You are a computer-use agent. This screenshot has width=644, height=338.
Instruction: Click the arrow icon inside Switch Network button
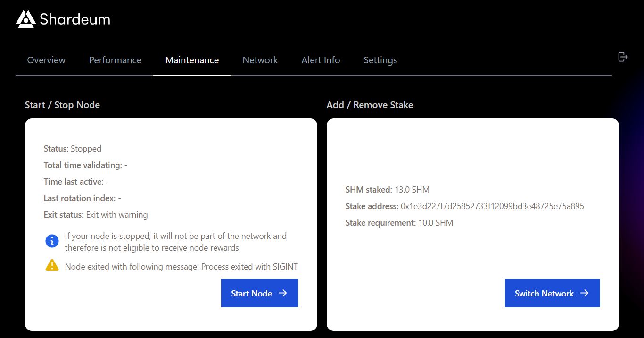[584, 293]
